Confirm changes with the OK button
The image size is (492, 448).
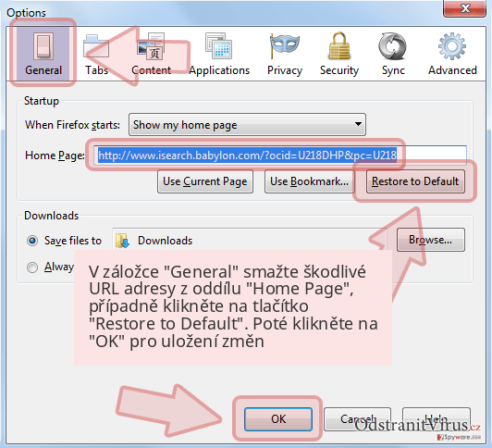point(278,419)
